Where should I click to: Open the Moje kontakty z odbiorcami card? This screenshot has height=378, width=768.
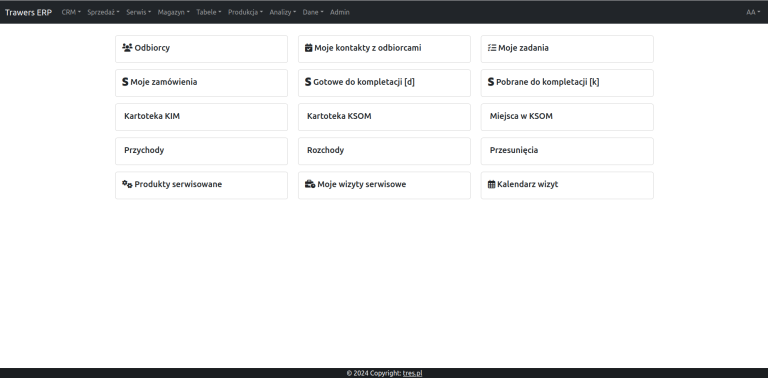384,48
